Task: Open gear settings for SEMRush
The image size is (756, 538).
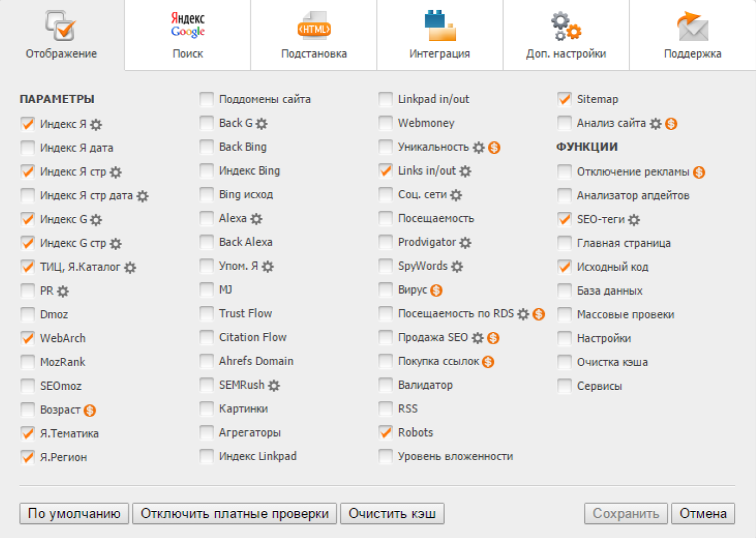Action: click(x=274, y=386)
